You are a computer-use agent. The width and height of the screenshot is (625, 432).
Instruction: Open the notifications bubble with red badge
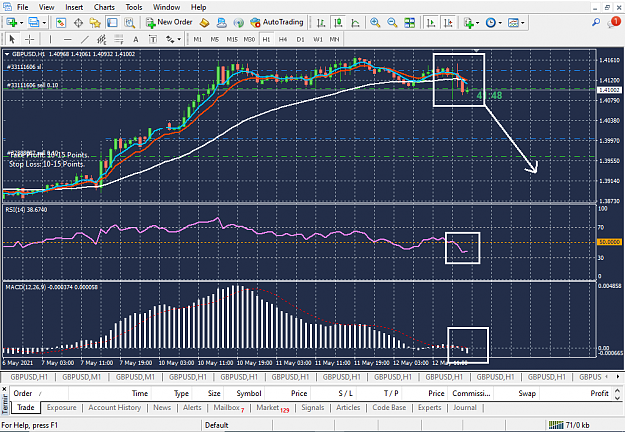tap(614, 22)
